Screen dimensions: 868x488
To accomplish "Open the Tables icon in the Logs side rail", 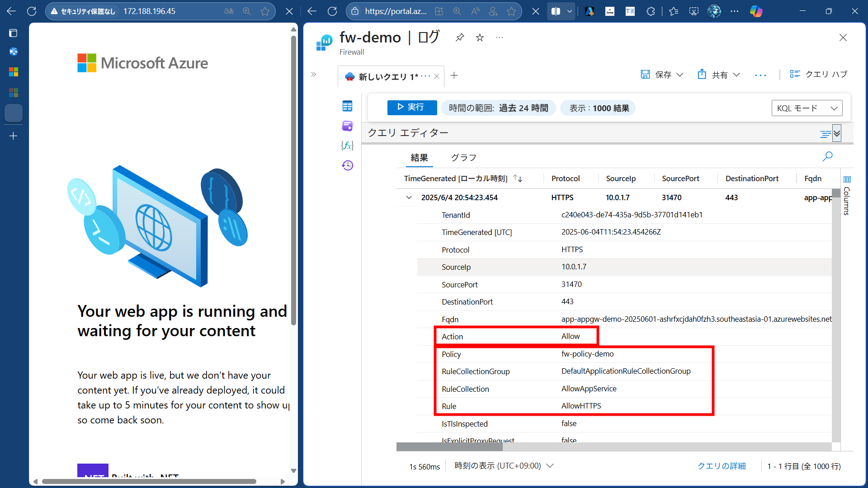I will point(347,106).
